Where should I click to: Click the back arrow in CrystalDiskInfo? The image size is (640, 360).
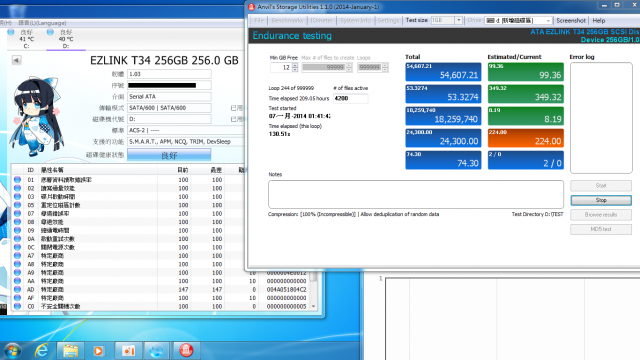[x=16, y=60]
